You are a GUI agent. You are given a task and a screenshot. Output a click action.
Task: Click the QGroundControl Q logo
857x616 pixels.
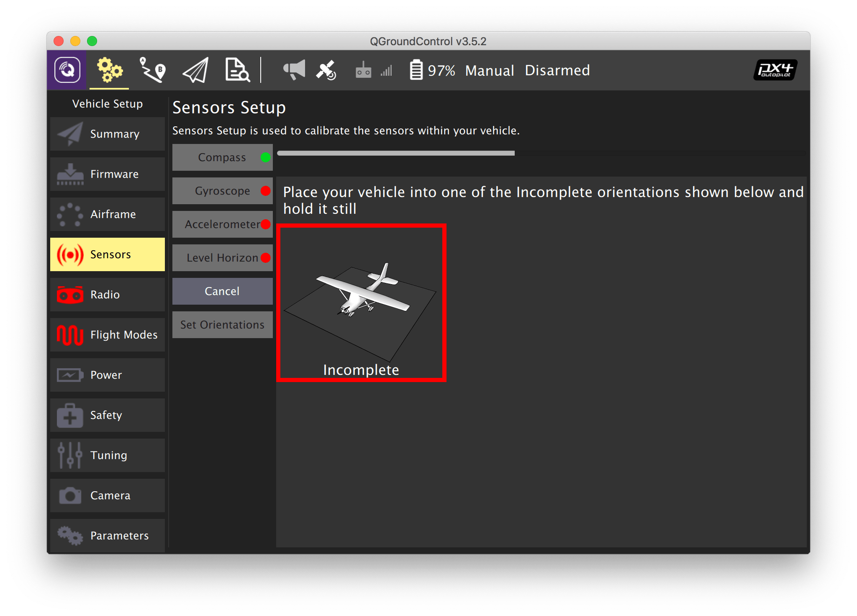coord(69,70)
